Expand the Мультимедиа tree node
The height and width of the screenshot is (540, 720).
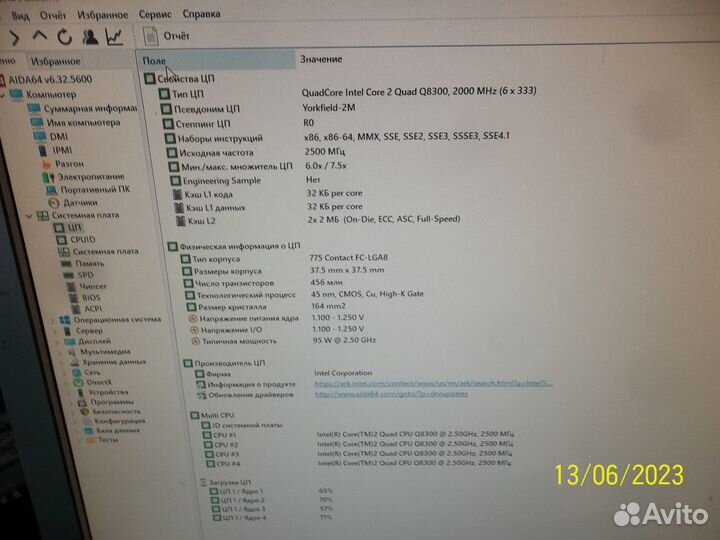[x=61, y=353]
